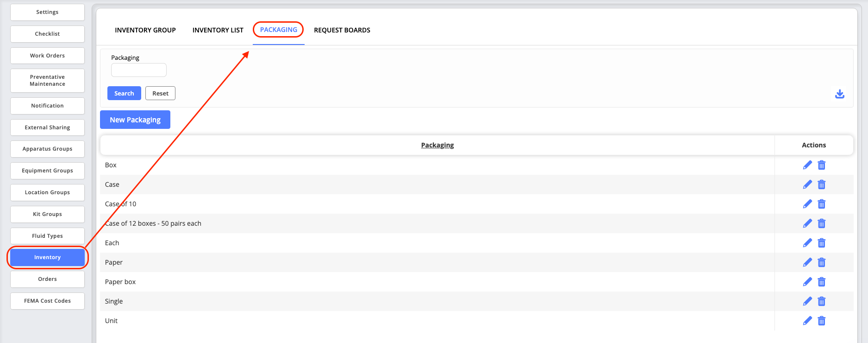Delete the Paper packaging row
Viewport: 868px width, 343px height.
822,262
